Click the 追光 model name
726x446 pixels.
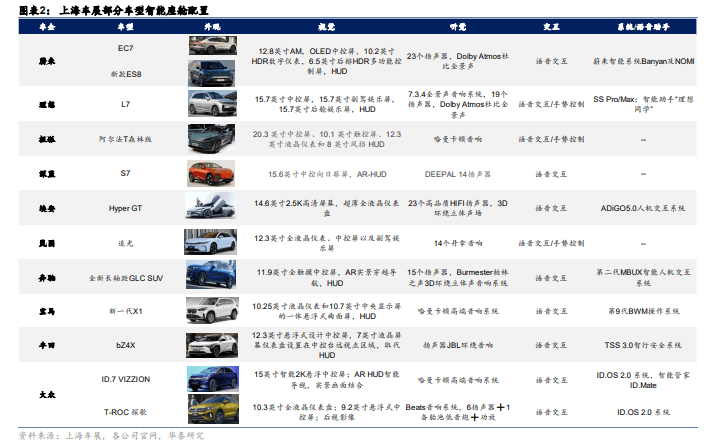tap(125, 243)
